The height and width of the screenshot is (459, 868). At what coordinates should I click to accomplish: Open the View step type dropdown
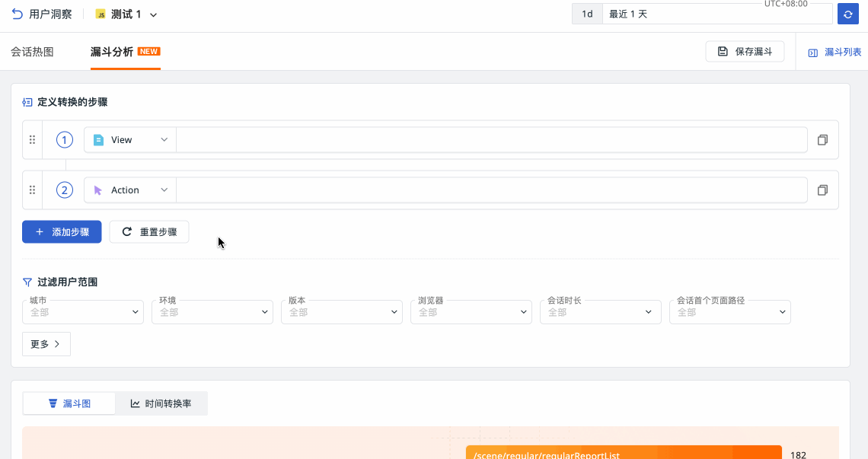pos(130,140)
